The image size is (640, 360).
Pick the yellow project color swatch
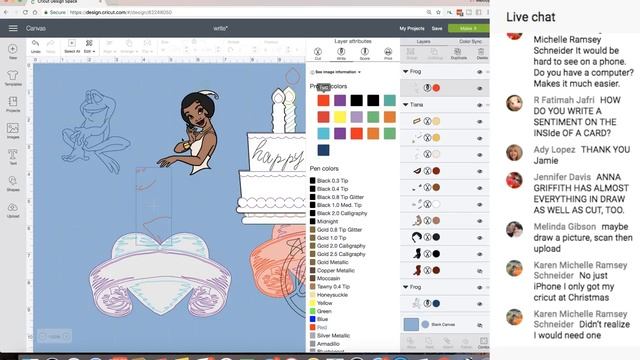pyautogui.click(x=340, y=117)
